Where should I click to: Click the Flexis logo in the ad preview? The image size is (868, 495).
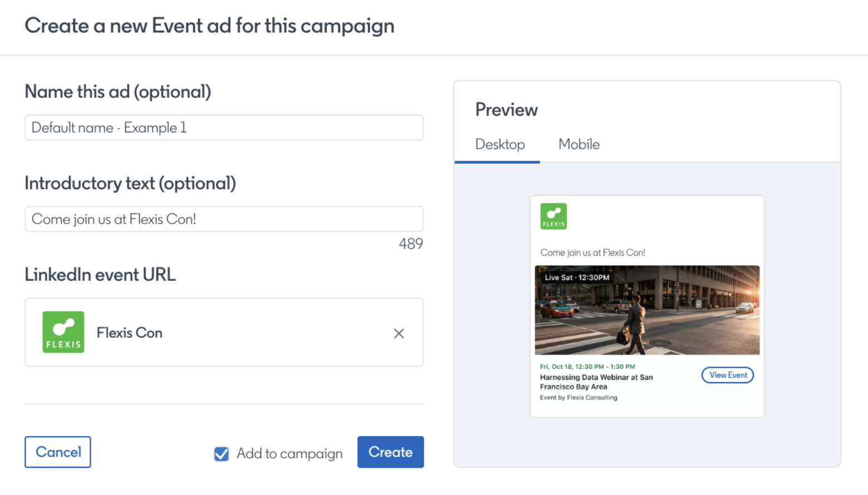coord(553,216)
